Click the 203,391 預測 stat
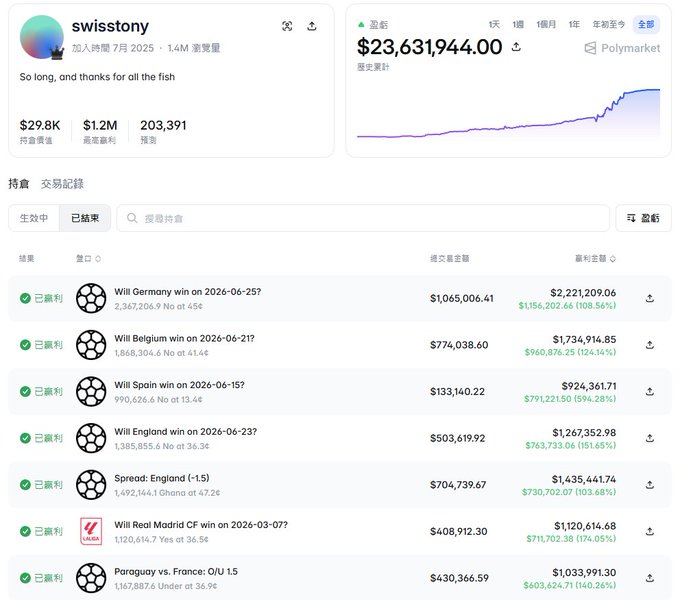 tap(163, 131)
